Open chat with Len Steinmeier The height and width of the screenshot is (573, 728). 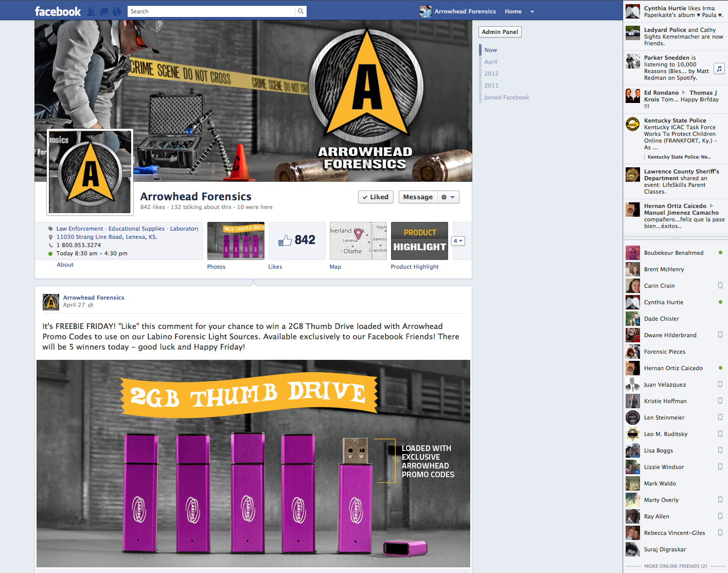tap(675, 418)
